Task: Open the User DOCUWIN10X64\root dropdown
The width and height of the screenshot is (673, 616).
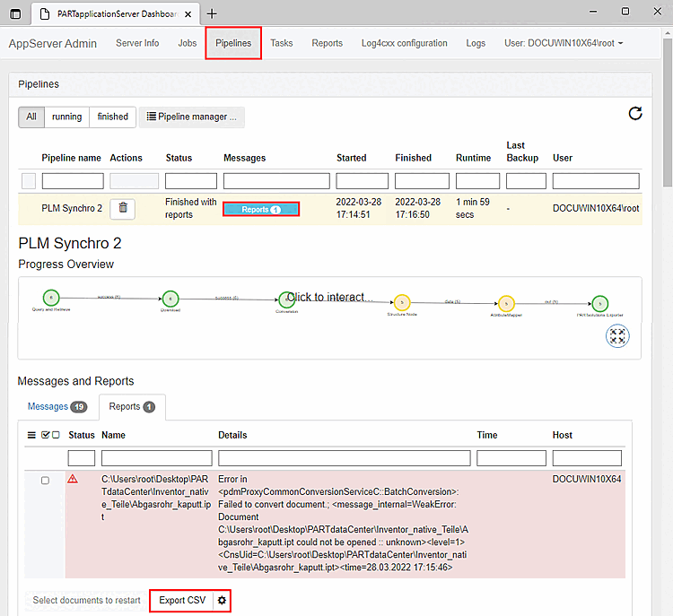Action: (564, 43)
